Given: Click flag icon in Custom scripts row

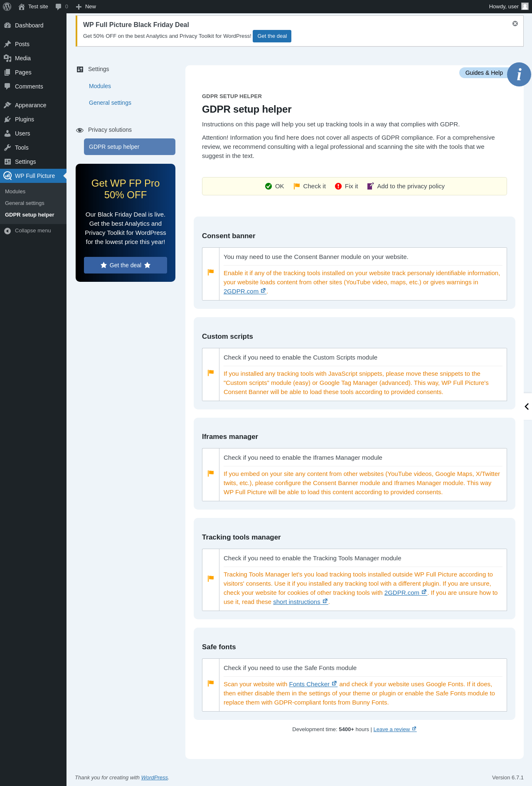Looking at the screenshot, I should coord(211,372).
